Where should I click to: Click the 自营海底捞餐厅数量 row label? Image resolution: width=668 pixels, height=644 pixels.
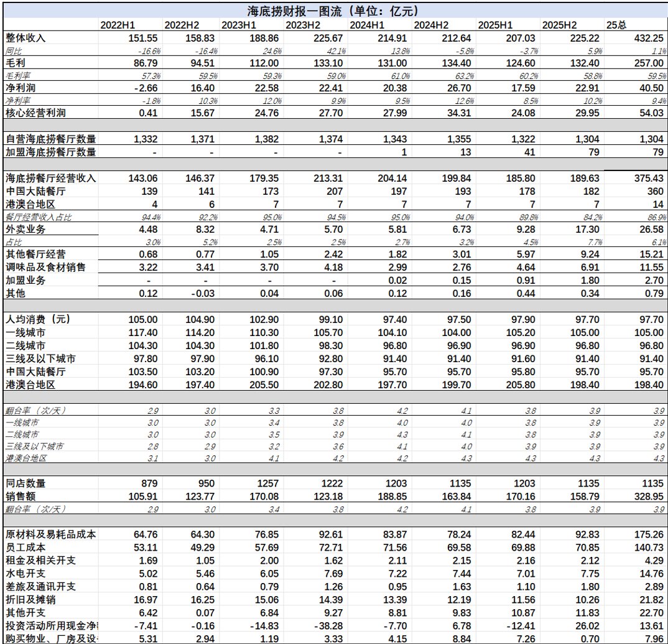[x=50, y=139]
